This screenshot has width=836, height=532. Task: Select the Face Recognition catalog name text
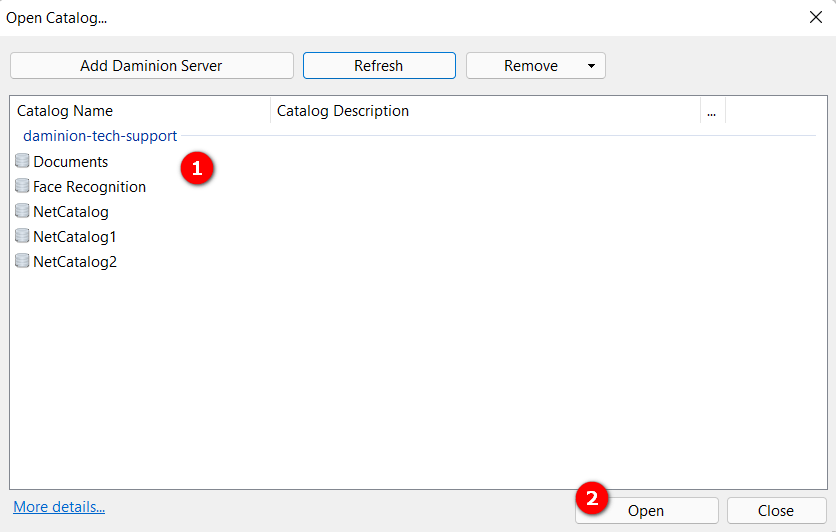pyautogui.click(x=89, y=186)
